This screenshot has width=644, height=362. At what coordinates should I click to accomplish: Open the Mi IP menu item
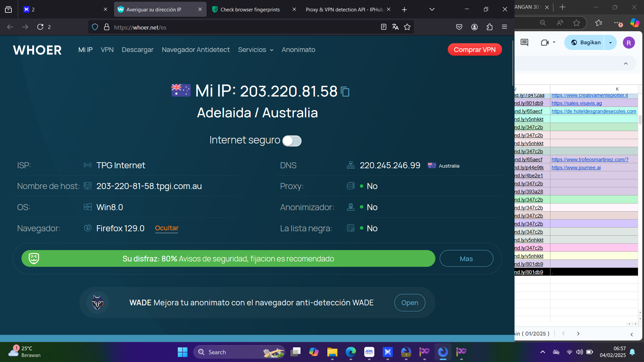pyautogui.click(x=85, y=50)
